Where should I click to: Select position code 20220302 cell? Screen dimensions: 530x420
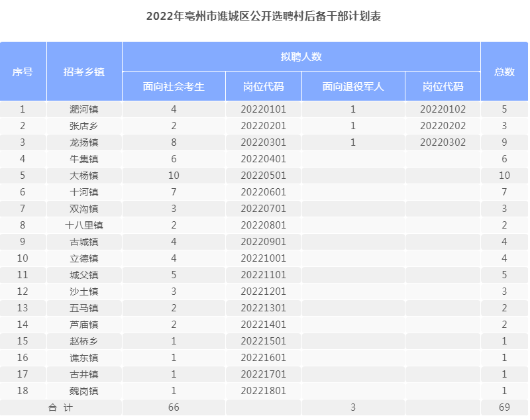point(443,142)
